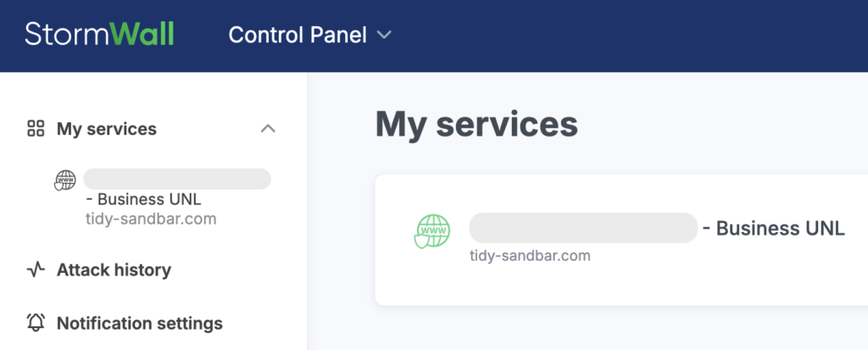This screenshot has width=868, height=350.
Task: Click tidy-sandbar.com domain on service card
Action: [530, 255]
